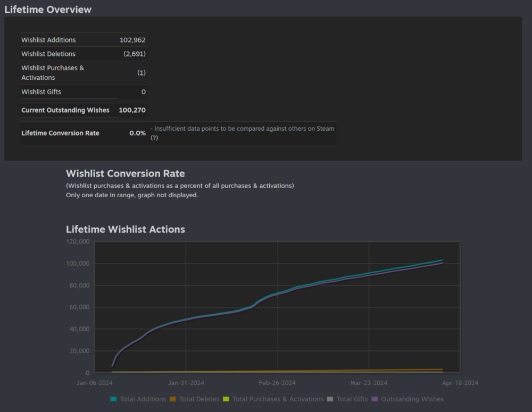Click the 40,000 y-axis label
The image size is (532, 412).
79,329
